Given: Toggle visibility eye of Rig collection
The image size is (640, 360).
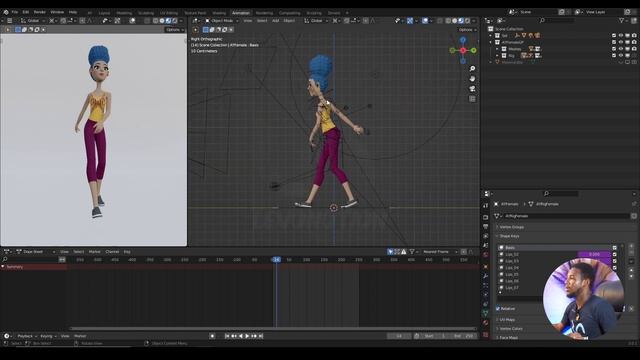Looking at the screenshot, I should pyautogui.click(x=621, y=56).
